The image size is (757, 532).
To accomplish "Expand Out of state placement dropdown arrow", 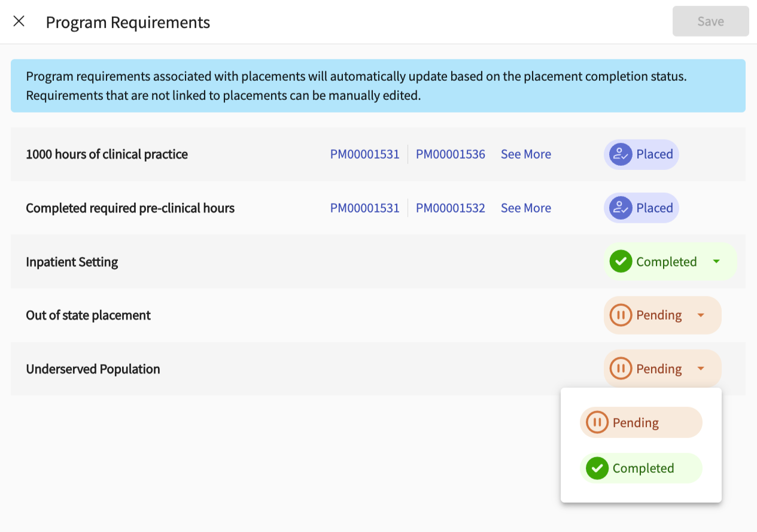I will pos(701,315).
